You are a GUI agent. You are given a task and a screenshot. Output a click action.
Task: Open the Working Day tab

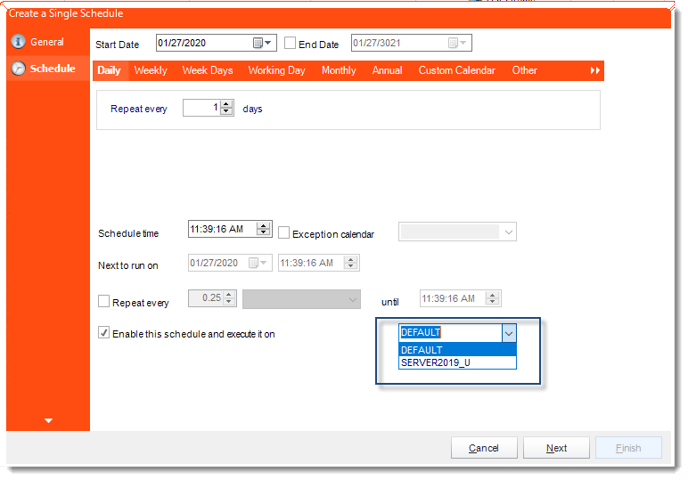[276, 71]
